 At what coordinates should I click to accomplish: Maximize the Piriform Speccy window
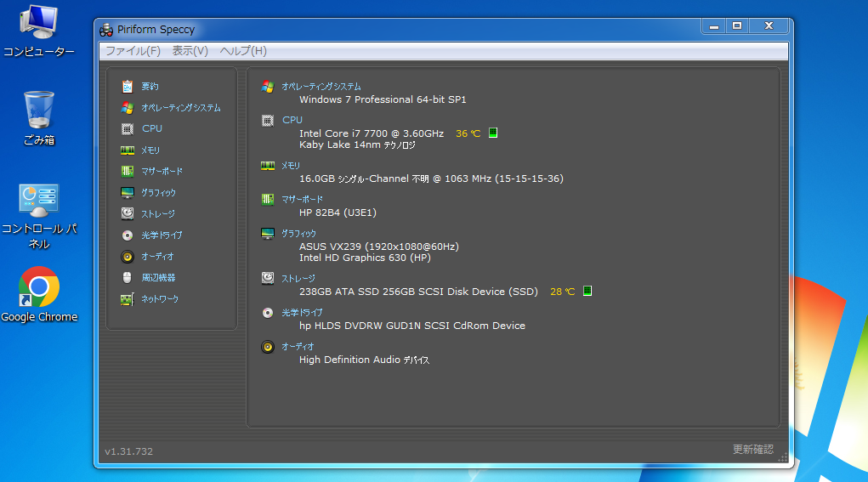tap(737, 26)
